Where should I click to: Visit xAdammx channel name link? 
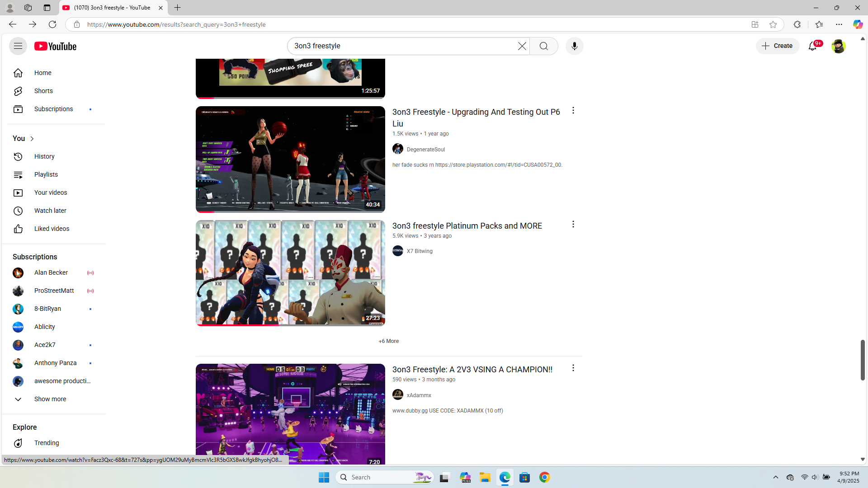click(419, 395)
